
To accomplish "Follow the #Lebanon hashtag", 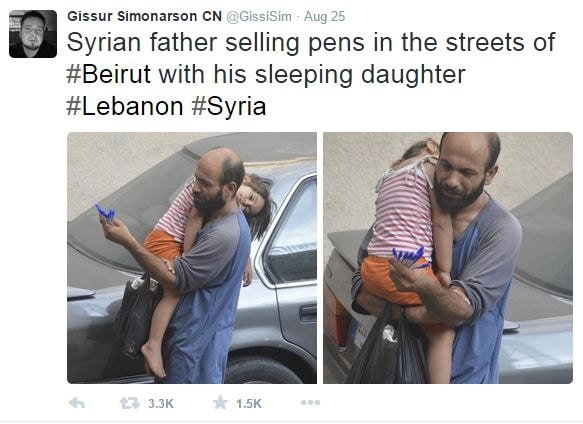I will click(125, 106).
